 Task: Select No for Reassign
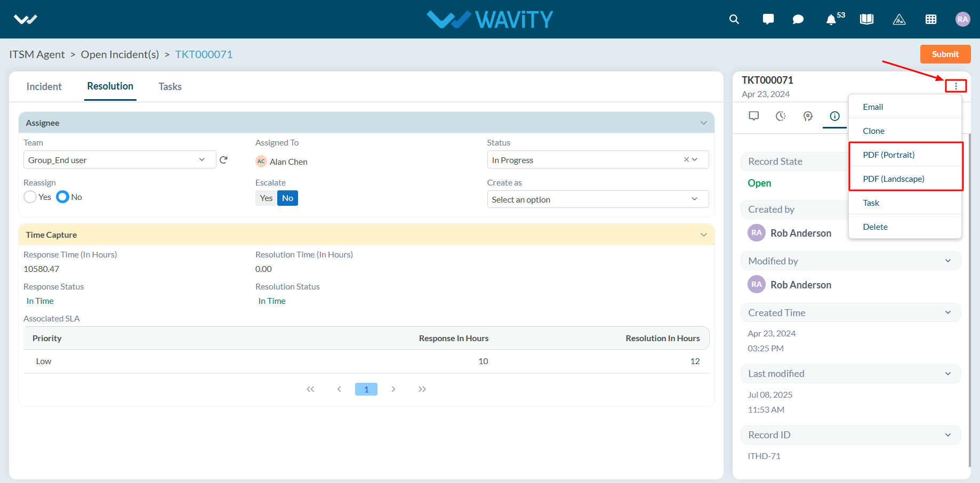coord(63,197)
